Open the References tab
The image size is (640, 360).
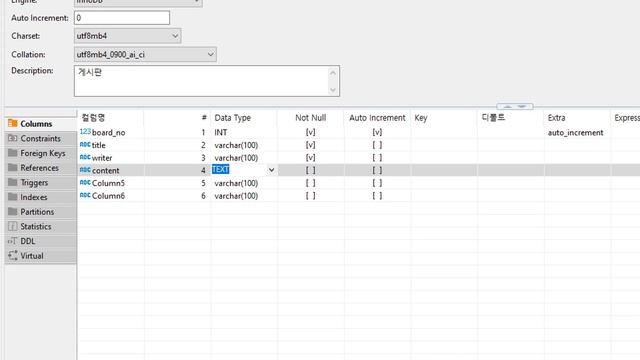(x=40, y=168)
